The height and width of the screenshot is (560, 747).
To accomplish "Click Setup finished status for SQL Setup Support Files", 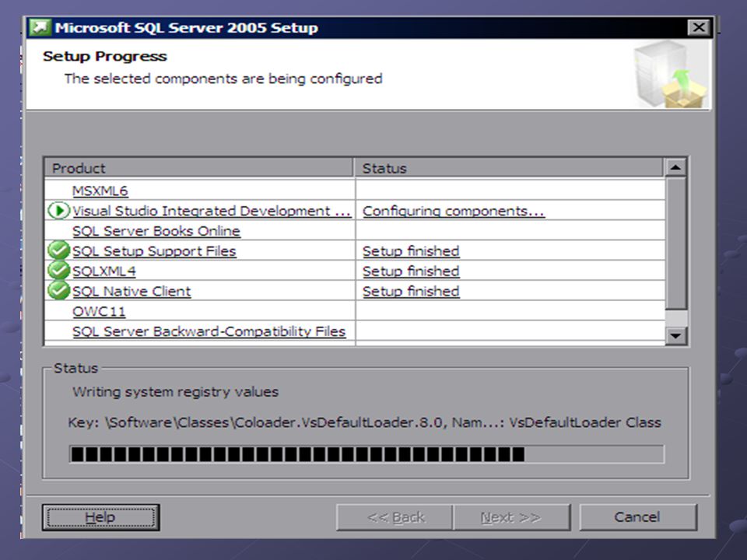I will (x=411, y=251).
